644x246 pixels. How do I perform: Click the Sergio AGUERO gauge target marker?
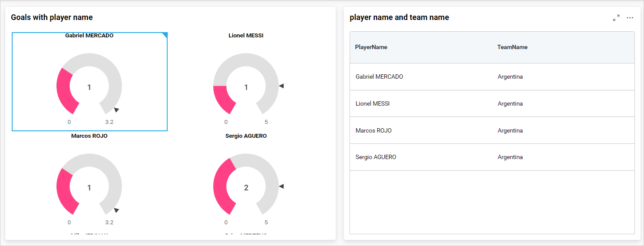tap(281, 186)
